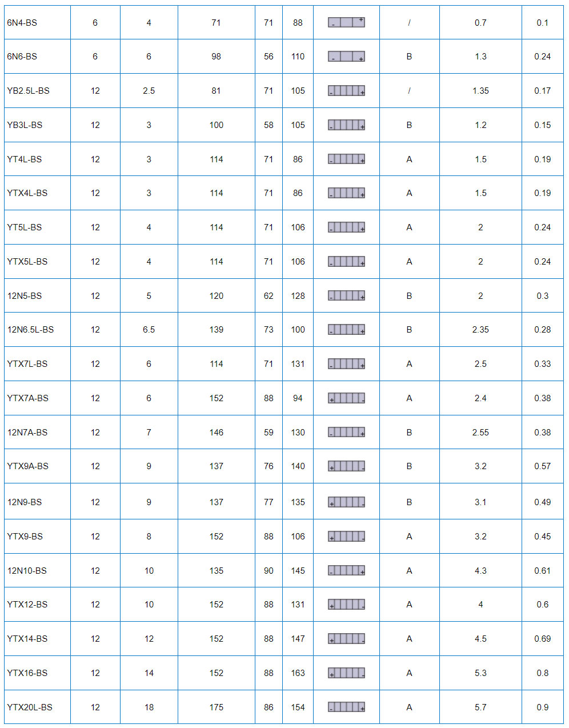Click the 6N6-BS terminal layout icon
This screenshot has height=728, width=569.
[346, 57]
